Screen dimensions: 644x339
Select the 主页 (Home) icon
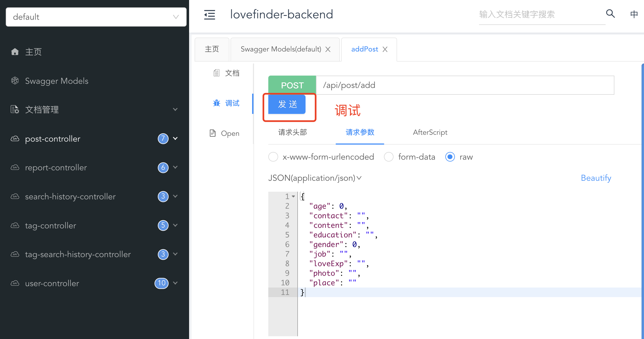[x=15, y=51]
